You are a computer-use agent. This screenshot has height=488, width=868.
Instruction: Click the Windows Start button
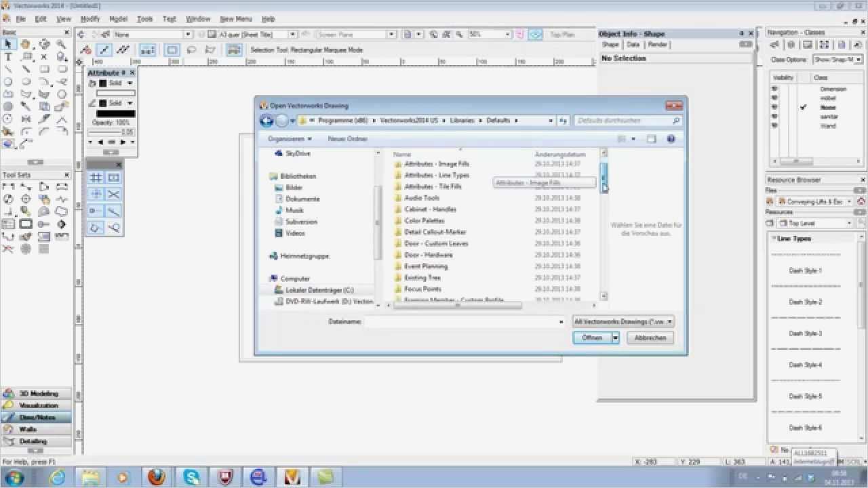click(14, 476)
